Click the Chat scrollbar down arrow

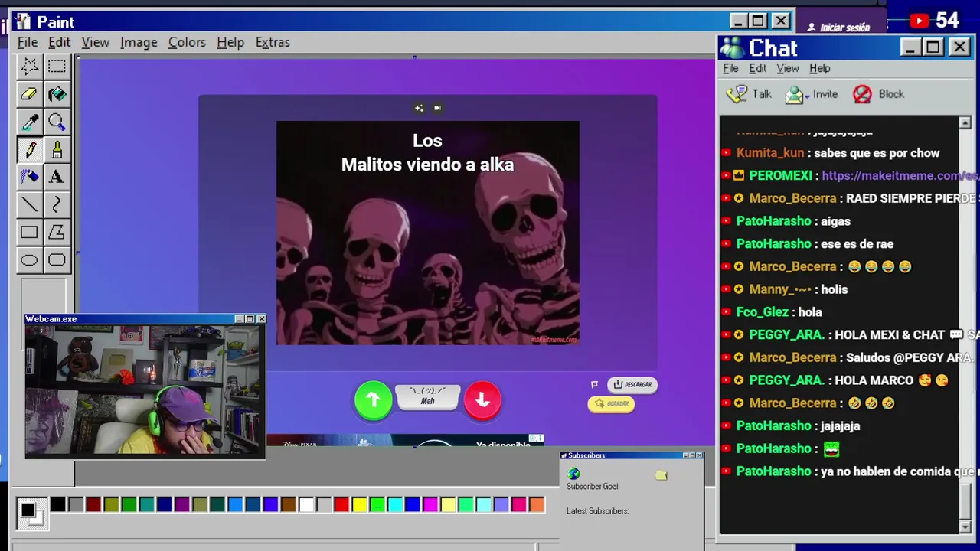click(965, 527)
